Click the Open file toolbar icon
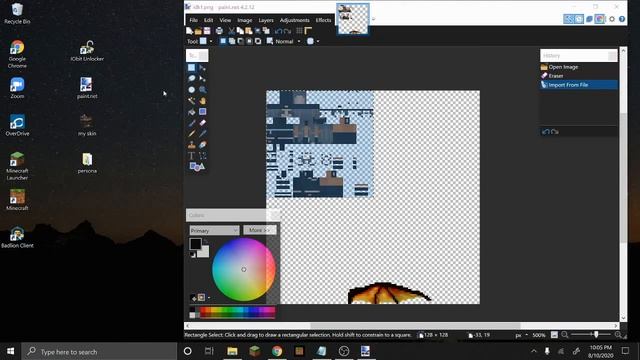This screenshot has height=360, width=640. point(198,31)
